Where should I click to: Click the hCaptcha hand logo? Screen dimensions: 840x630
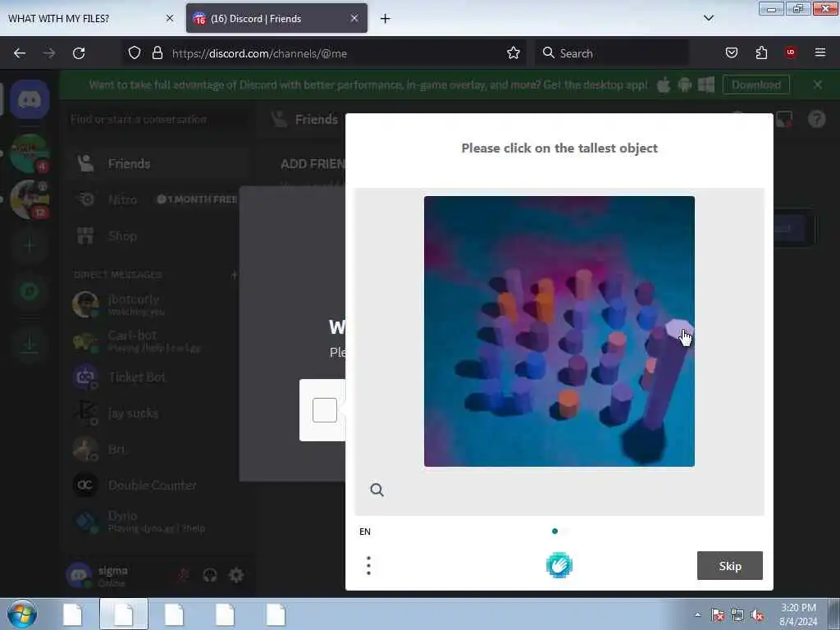(559, 565)
